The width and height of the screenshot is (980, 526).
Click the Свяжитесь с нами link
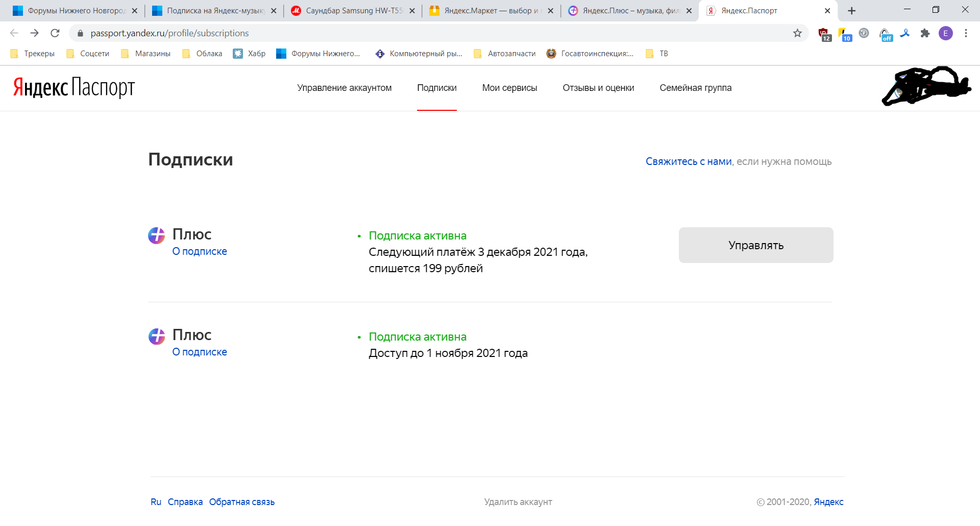[x=689, y=161]
